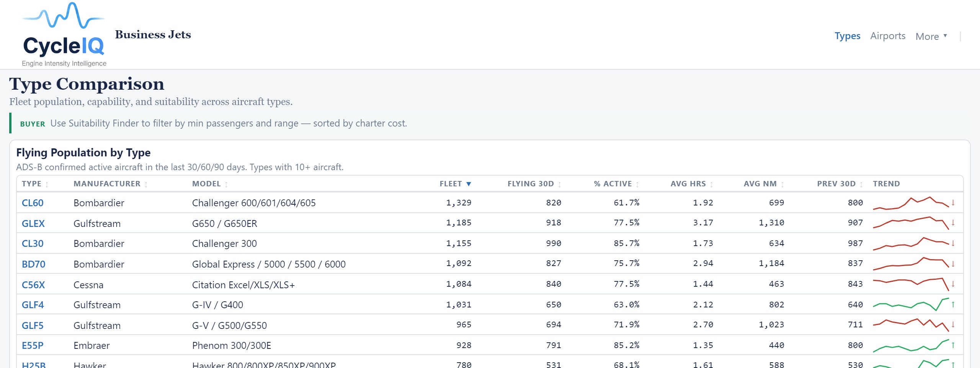Select the 'Phenom 300/300E' model cell
Screen dimensions: 980x368
click(232, 345)
